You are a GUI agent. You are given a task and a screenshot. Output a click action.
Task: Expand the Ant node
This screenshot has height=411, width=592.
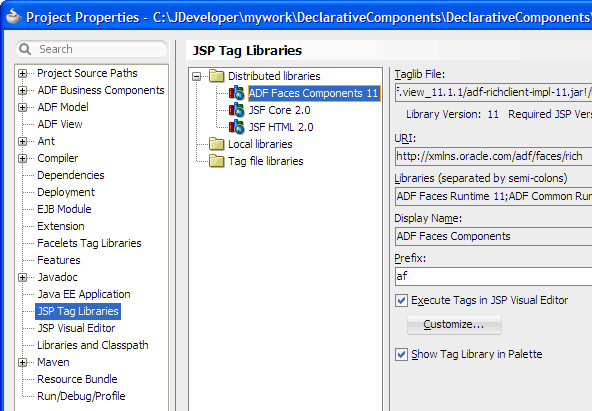[23, 141]
